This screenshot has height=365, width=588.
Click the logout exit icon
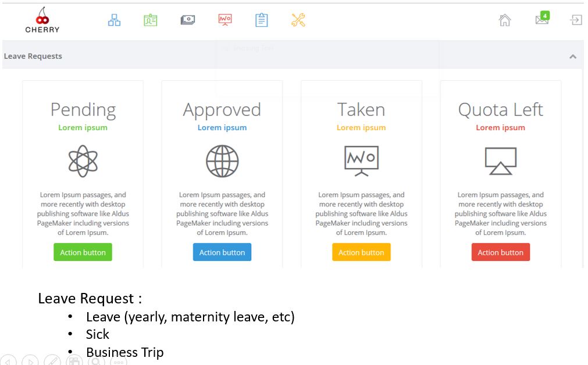click(x=576, y=20)
